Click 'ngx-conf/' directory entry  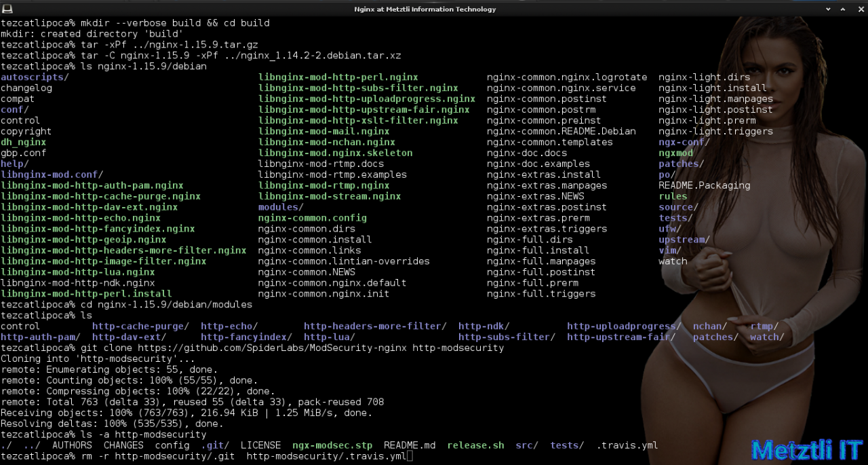click(x=684, y=143)
